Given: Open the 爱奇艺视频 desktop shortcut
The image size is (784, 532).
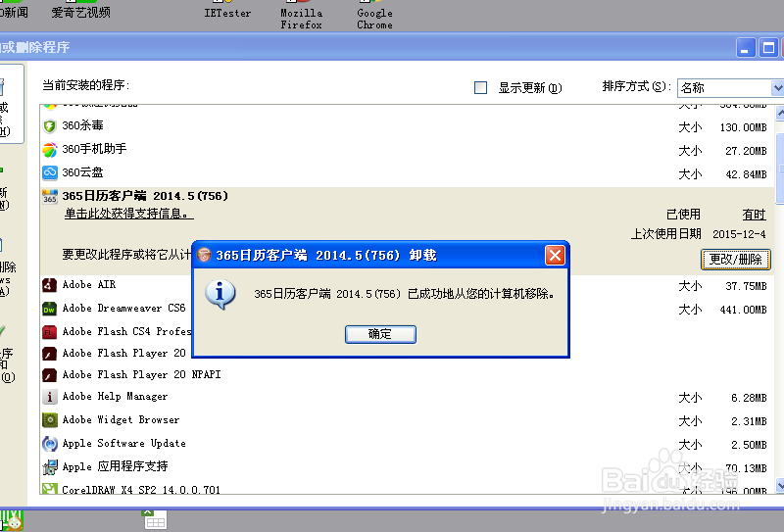Looking at the screenshot, I should [x=80, y=10].
